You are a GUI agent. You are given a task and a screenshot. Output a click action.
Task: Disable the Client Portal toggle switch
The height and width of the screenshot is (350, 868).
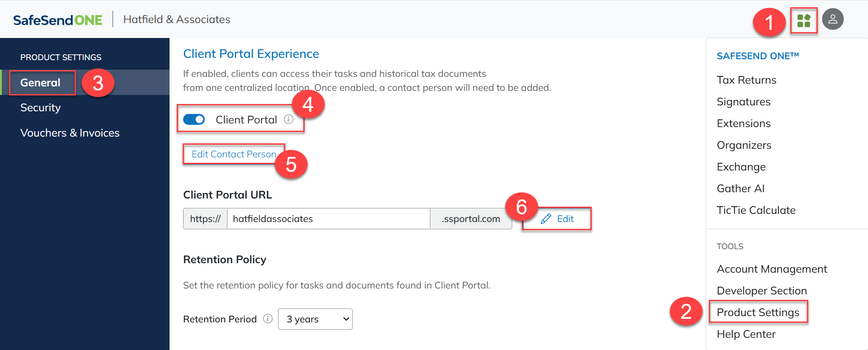point(194,119)
